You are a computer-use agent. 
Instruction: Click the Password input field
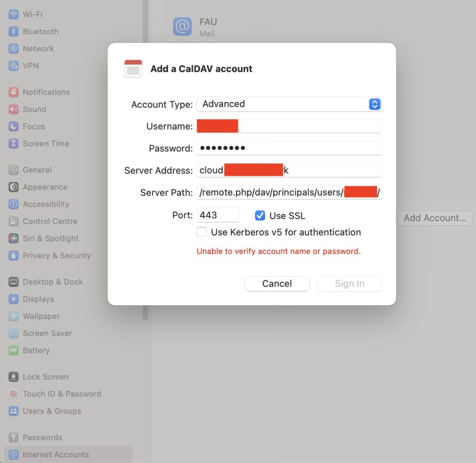pos(289,148)
